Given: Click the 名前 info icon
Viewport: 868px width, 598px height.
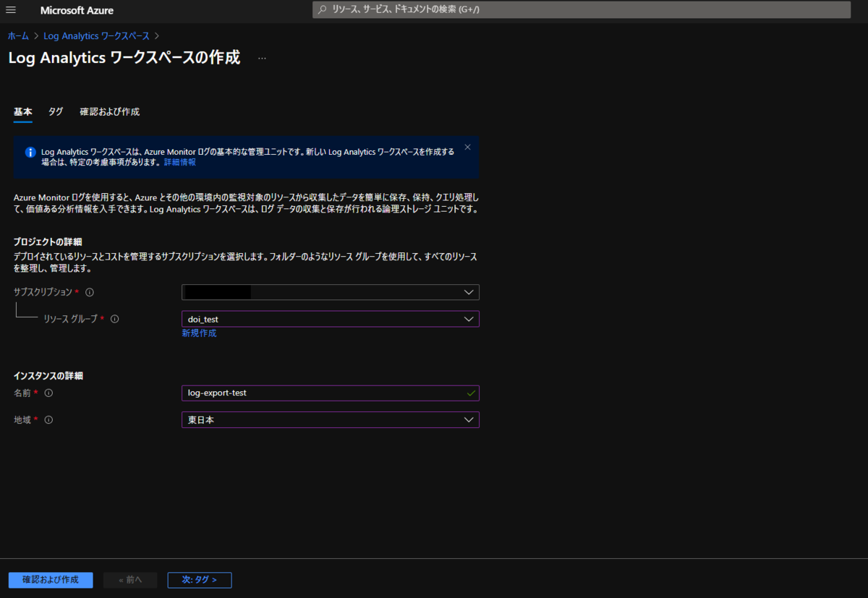Looking at the screenshot, I should 47,393.
